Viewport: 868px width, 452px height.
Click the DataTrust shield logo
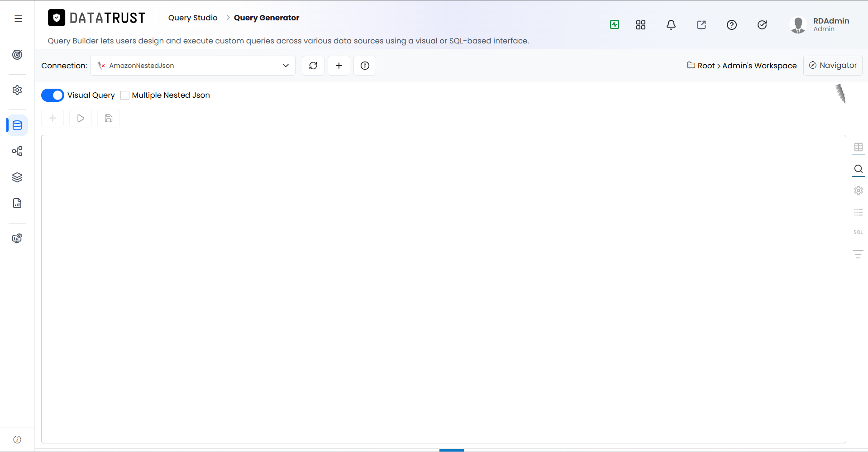click(x=57, y=18)
